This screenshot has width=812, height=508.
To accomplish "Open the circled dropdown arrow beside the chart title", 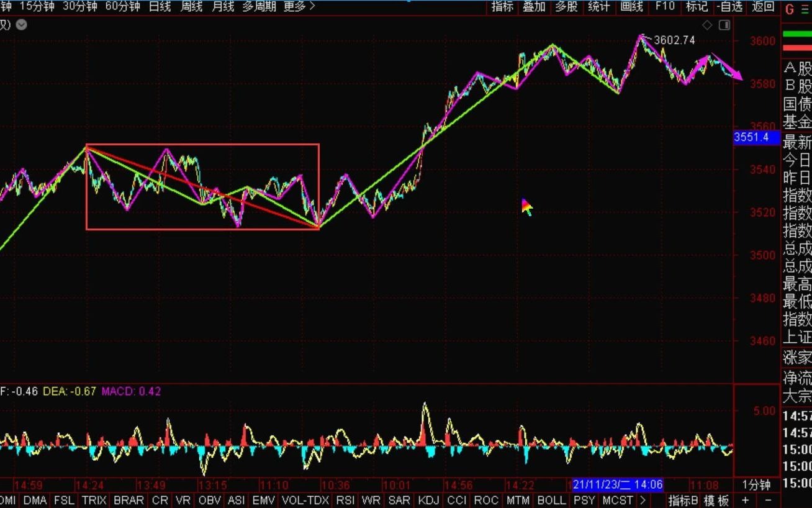I will click(22, 25).
